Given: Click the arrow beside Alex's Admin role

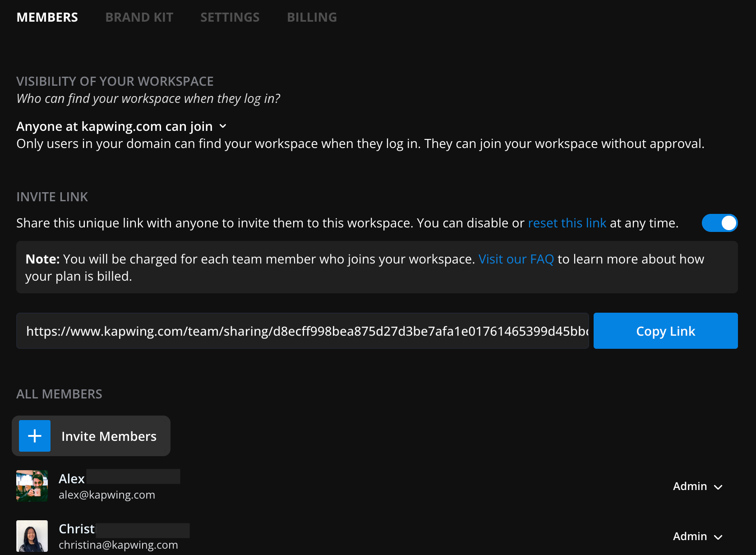Looking at the screenshot, I should click(719, 487).
